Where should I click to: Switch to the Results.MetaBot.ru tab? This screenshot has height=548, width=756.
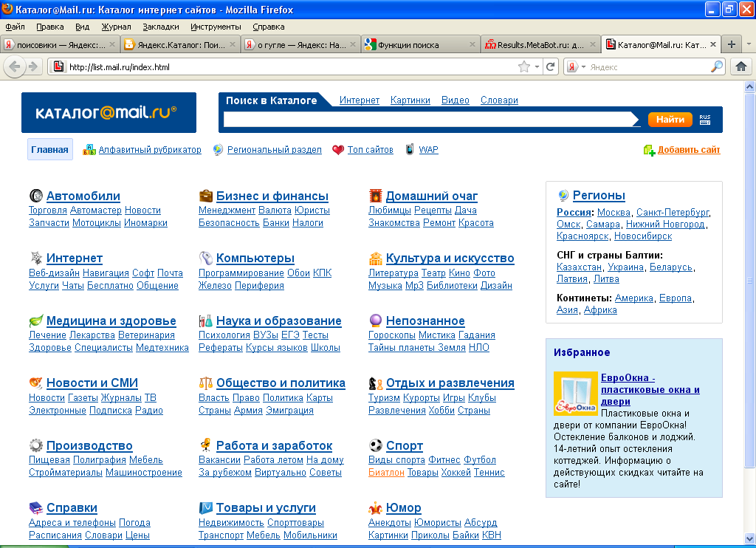[540, 45]
